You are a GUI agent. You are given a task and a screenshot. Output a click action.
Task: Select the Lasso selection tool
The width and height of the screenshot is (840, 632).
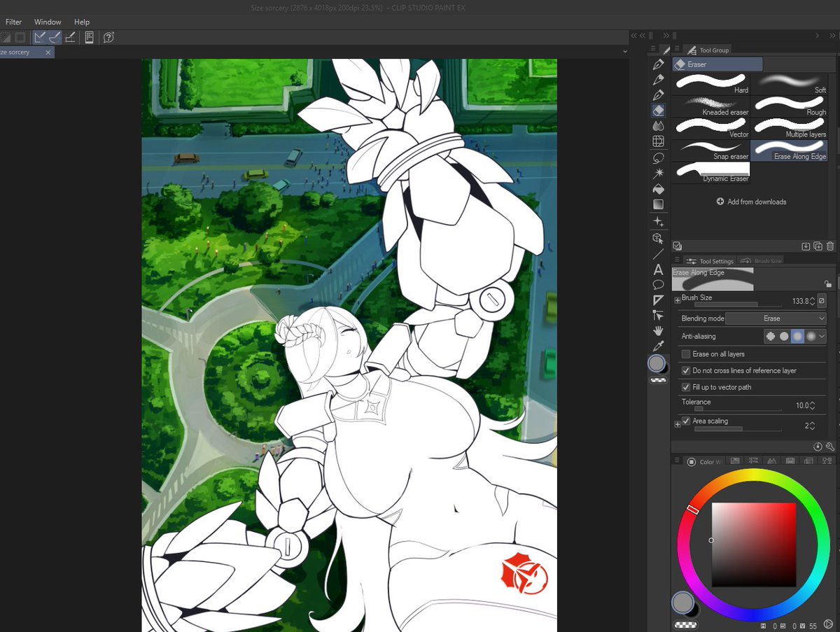pyautogui.click(x=658, y=158)
